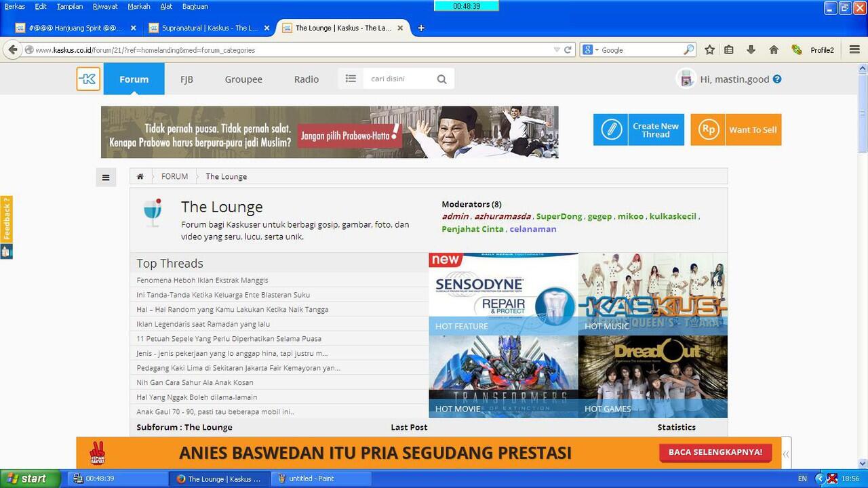Open the Sensodyne HOT FEATURE thumbnail

tap(503, 294)
